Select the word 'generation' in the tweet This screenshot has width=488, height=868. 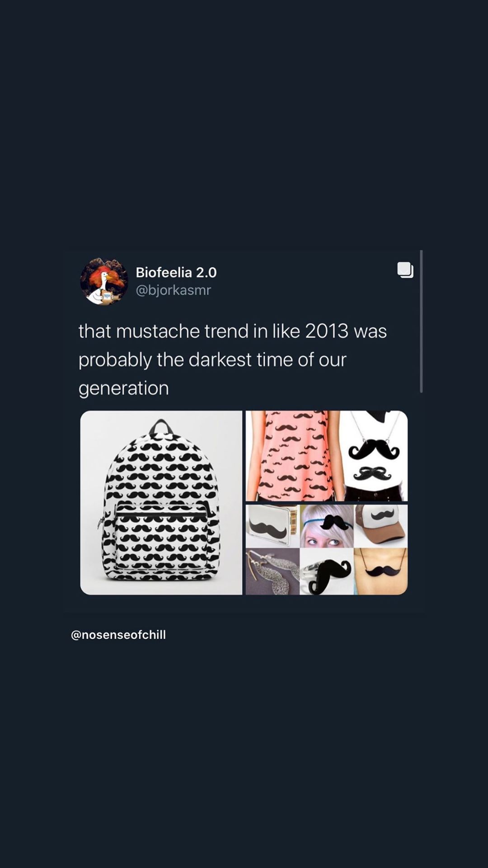[x=124, y=388]
